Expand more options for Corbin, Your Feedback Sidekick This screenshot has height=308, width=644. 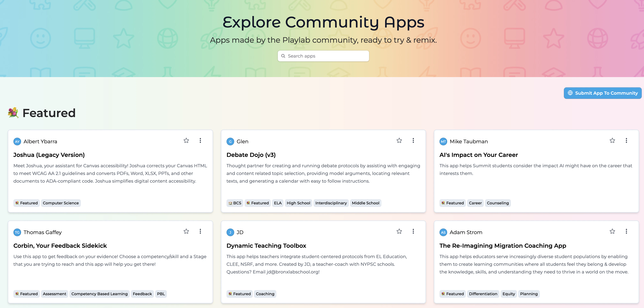(200, 231)
